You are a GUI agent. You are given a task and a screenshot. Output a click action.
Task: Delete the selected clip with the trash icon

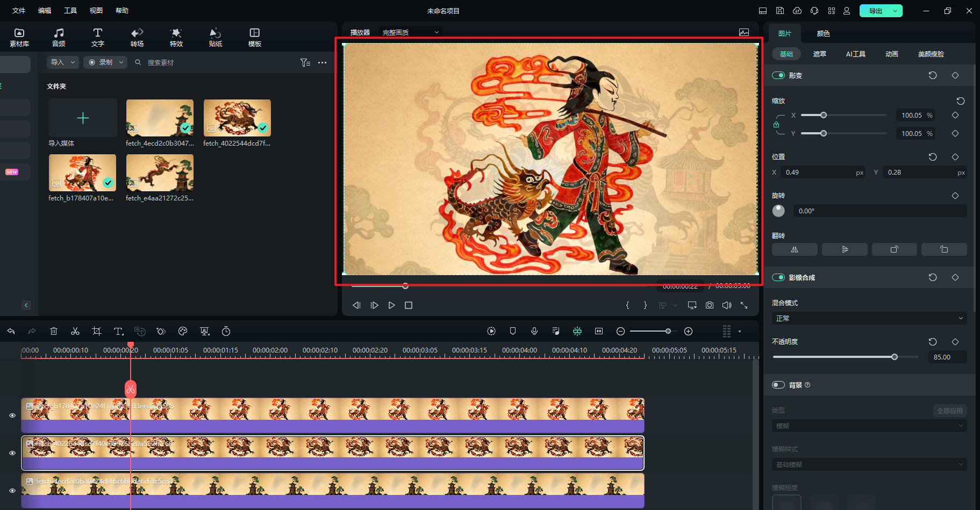(54, 331)
